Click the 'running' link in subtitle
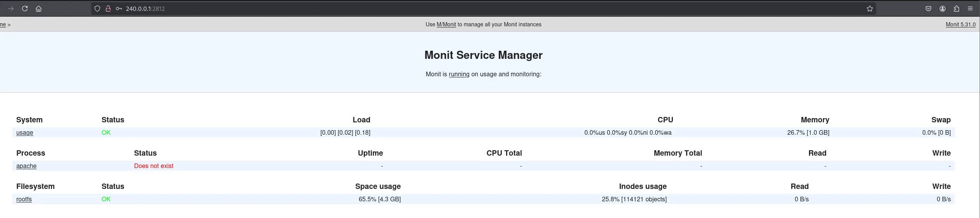980x218 pixels. 459,74
